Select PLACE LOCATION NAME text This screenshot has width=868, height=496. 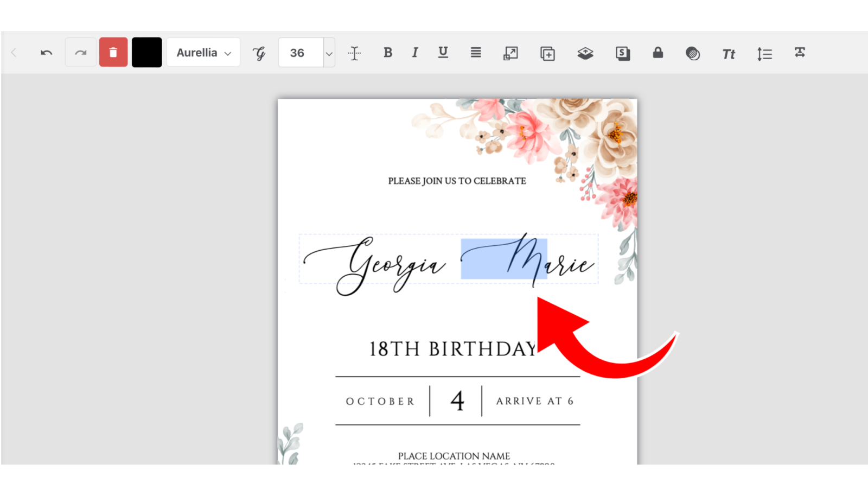(x=454, y=456)
